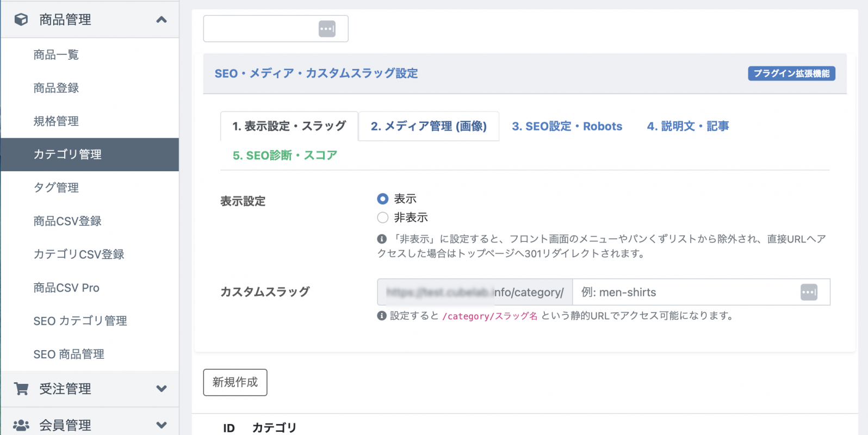
Task: Click the プラグイン拡張機能 badge
Action: [791, 73]
